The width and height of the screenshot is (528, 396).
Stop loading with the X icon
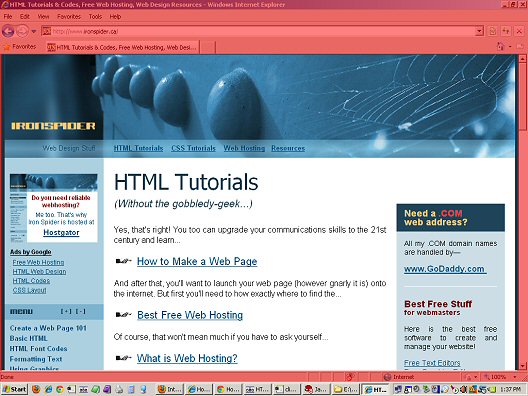519,32
